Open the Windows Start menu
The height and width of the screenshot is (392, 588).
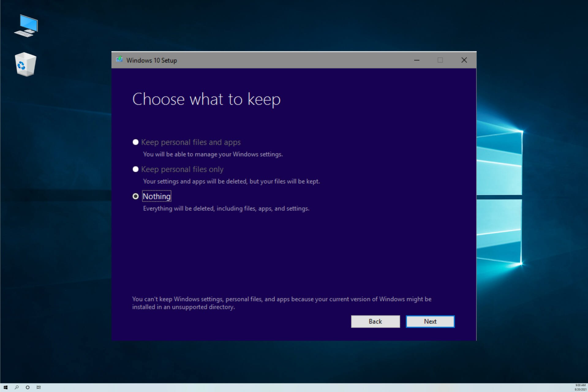tap(6, 387)
